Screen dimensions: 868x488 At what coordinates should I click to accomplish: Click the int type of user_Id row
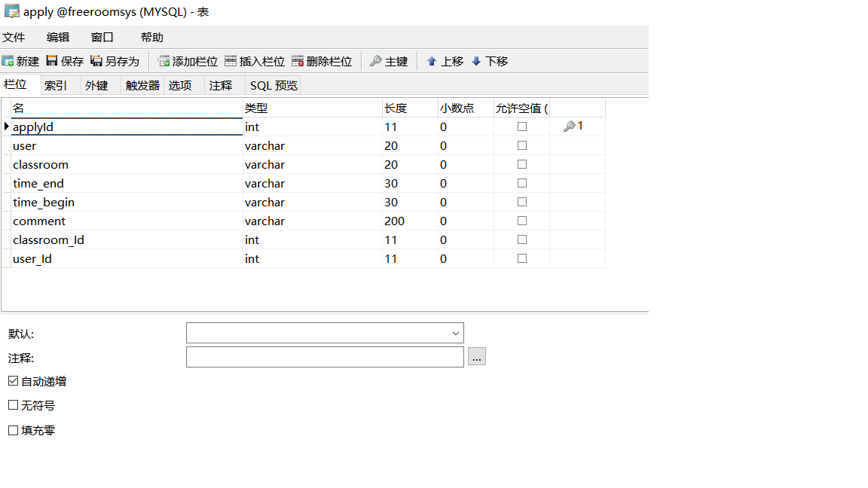point(313,258)
